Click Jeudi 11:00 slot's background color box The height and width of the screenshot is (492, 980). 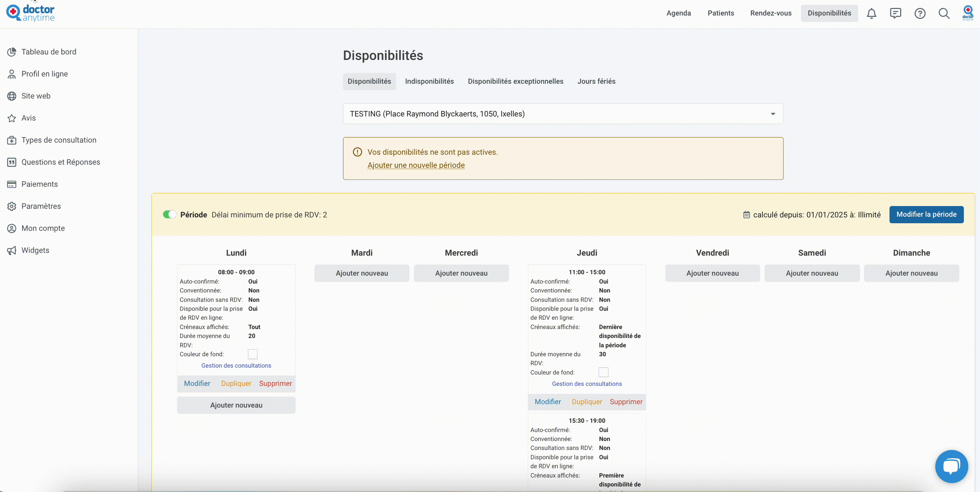603,372
